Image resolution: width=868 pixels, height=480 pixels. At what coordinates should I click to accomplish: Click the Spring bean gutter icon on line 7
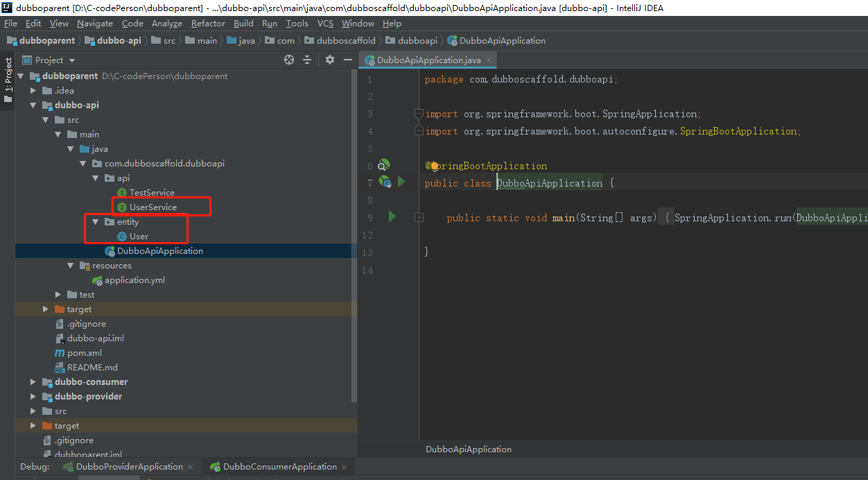385,182
